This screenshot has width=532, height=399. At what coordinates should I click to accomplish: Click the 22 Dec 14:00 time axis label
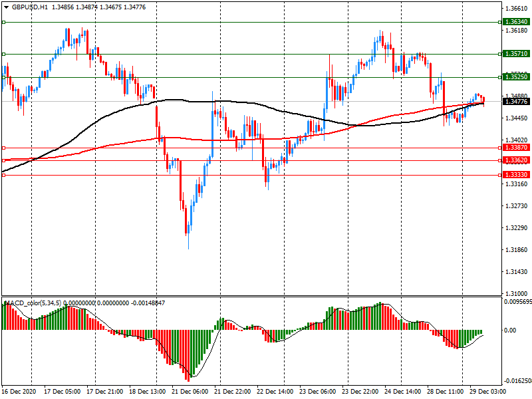[275, 392]
